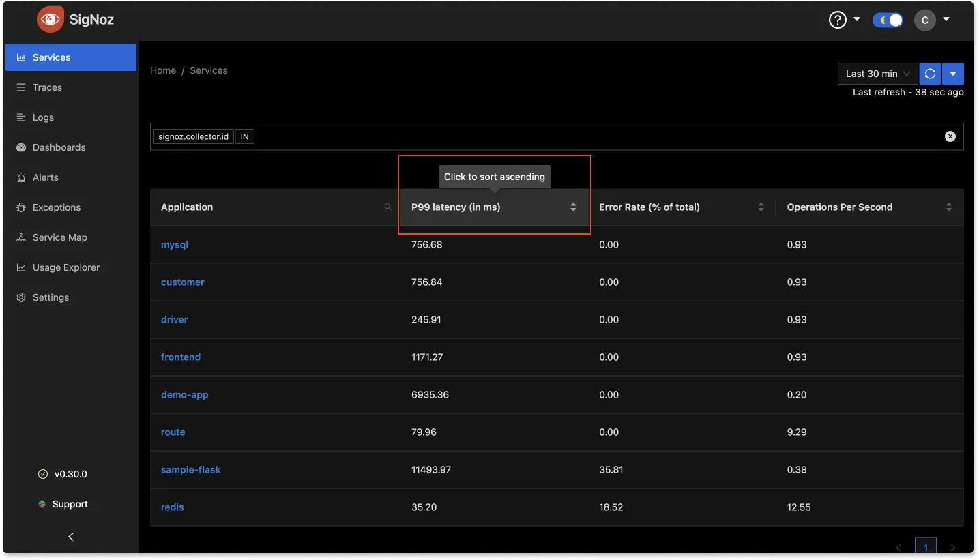
Task: Open the help question mark icon
Action: pyautogui.click(x=837, y=20)
